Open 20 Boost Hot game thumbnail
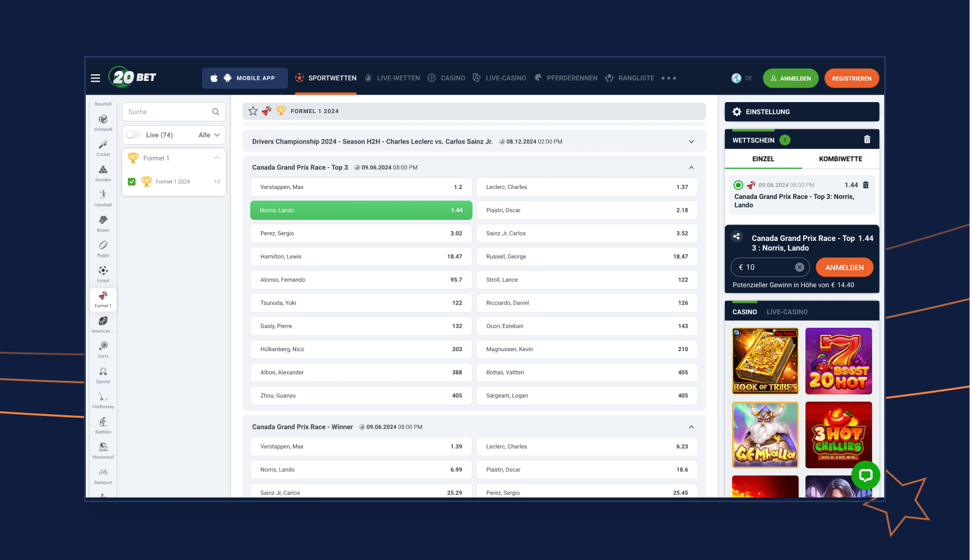This screenshot has width=970, height=560. point(839,361)
